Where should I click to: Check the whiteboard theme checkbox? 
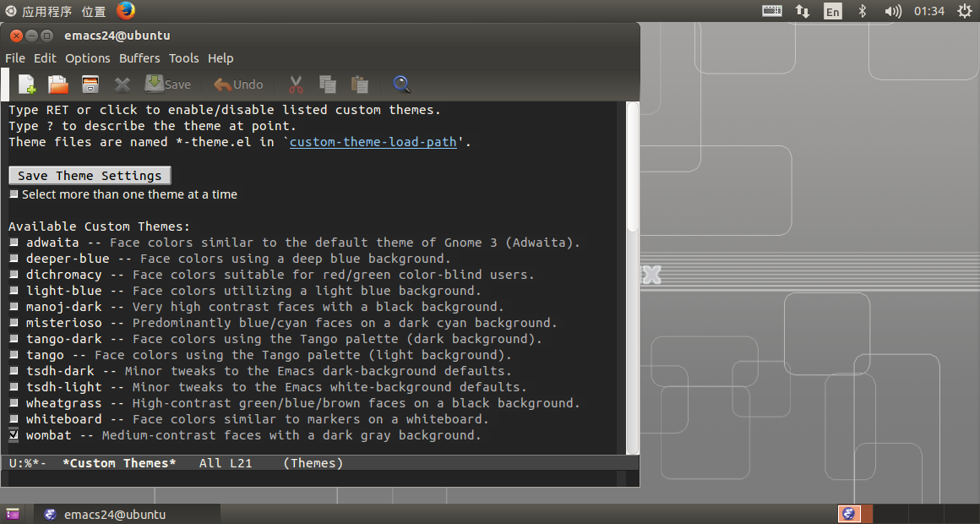pyautogui.click(x=14, y=419)
